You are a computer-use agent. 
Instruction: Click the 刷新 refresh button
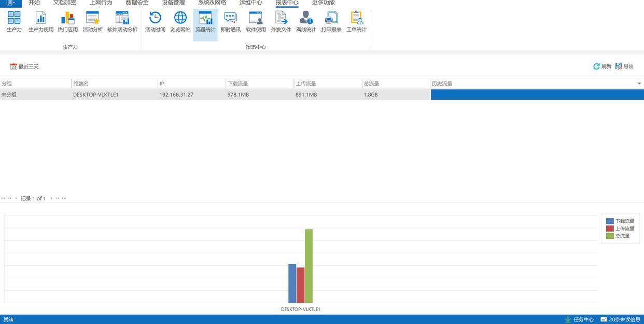coord(602,66)
